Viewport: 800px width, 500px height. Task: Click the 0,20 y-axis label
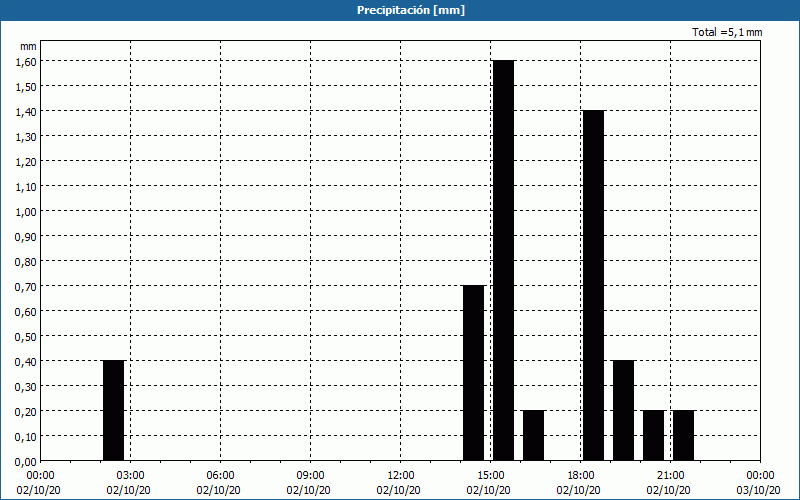[26, 412]
